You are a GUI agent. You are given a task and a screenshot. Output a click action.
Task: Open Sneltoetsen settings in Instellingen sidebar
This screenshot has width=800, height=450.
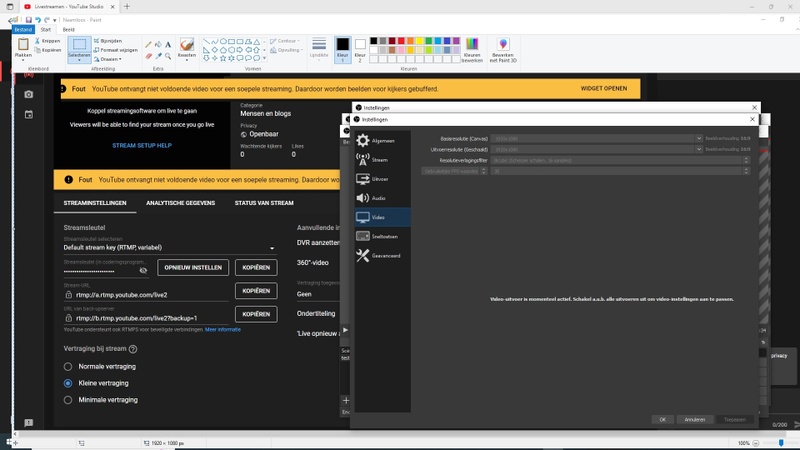tap(383, 236)
